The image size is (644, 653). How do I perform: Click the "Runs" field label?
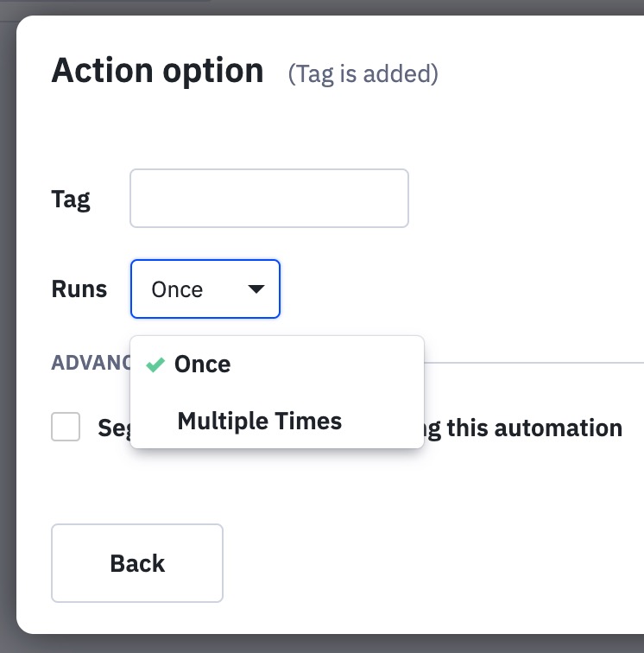click(x=79, y=289)
